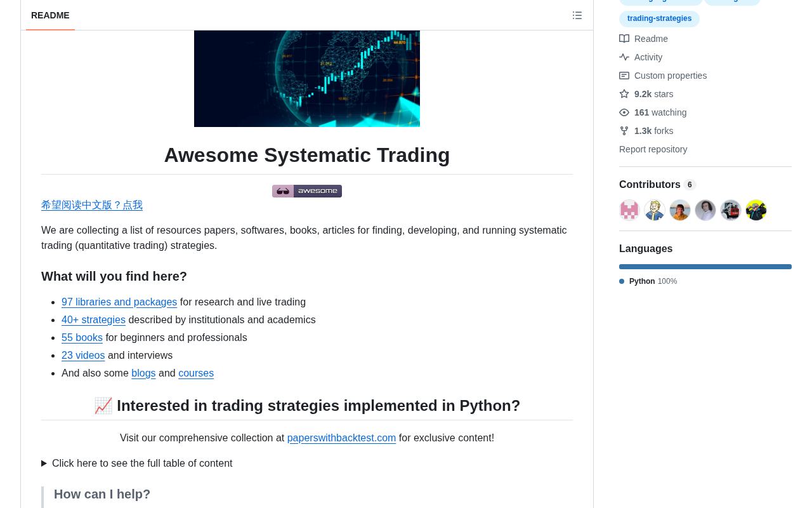Open the 55 books link
The image size is (812, 508).
[82, 338]
